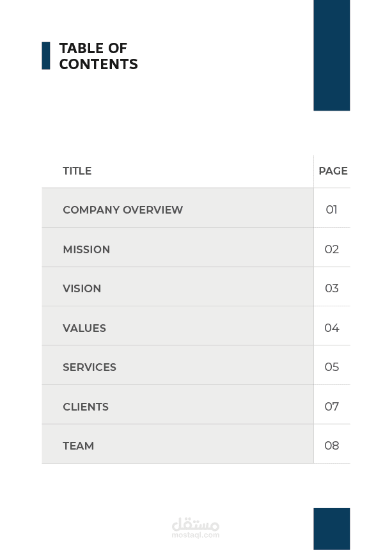Select the Team entry

79,446
